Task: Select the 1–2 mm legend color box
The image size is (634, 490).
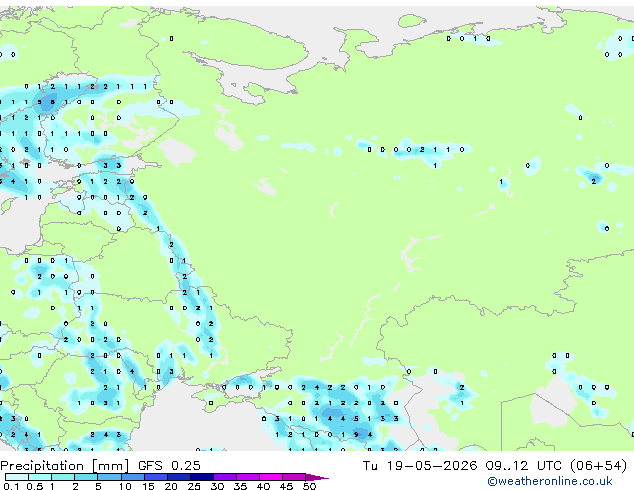Action: (x=63, y=477)
